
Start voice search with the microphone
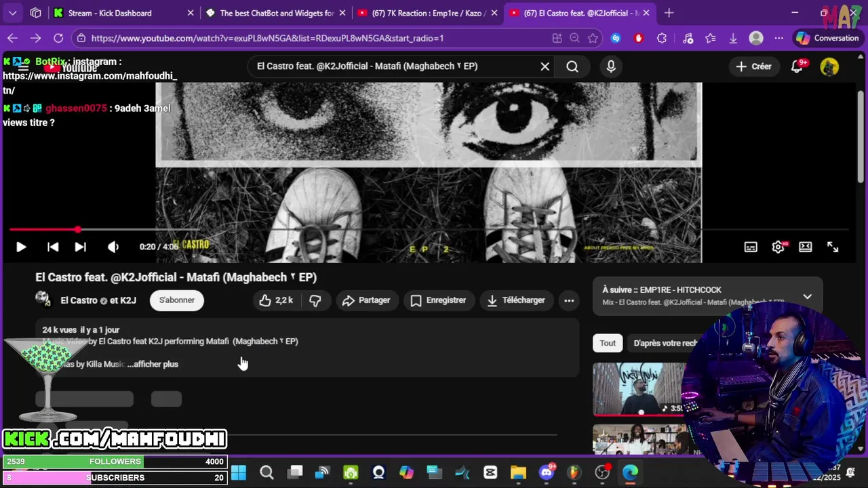[611, 66]
